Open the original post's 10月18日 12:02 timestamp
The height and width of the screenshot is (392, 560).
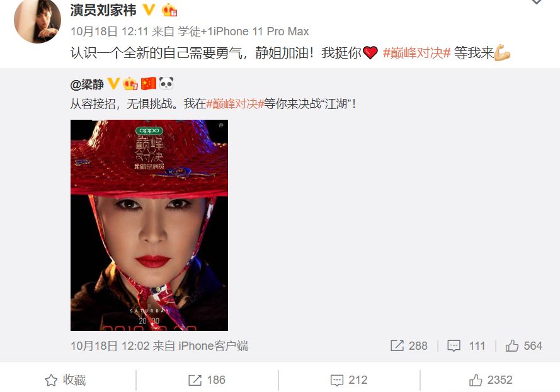(x=110, y=346)
